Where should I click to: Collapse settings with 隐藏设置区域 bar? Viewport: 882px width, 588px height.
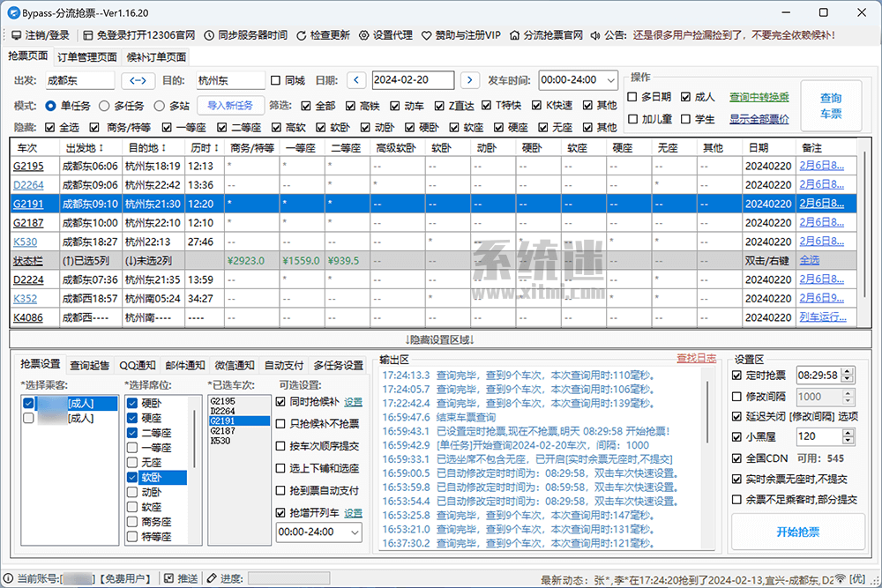tap(440, 339)
